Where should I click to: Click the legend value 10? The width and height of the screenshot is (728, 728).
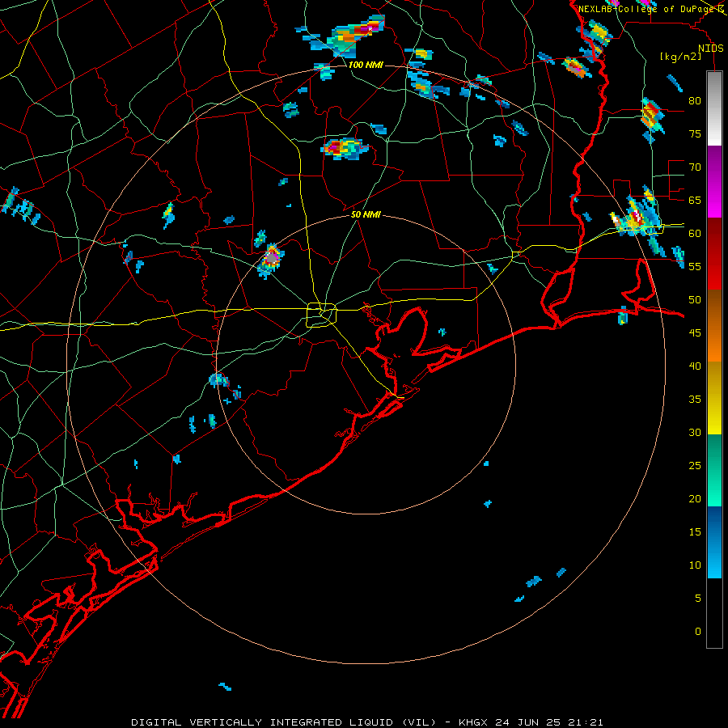695,565
